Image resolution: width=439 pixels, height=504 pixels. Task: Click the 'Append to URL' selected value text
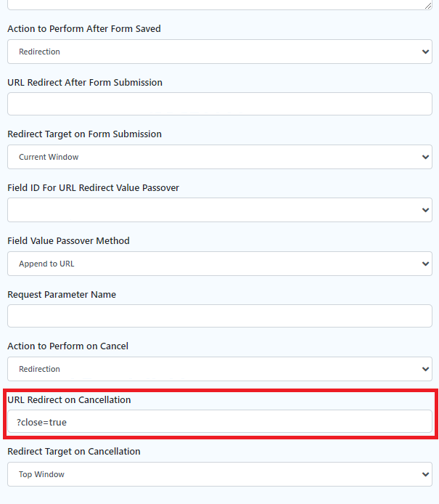click(x=46, y=264)
